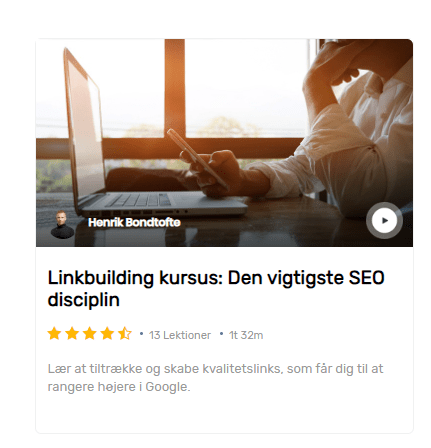Select the second rating star

tap(72, 334)
